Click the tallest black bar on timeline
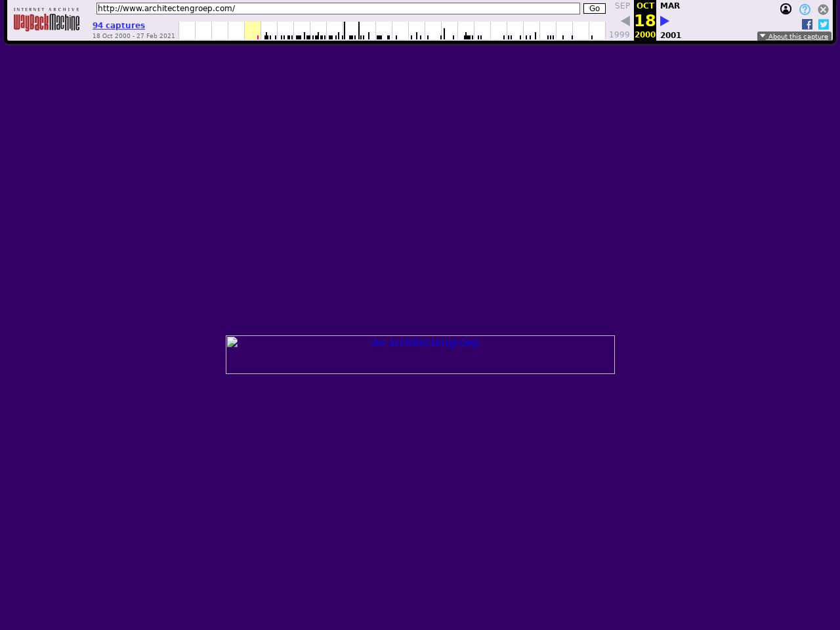 [345, 30]
